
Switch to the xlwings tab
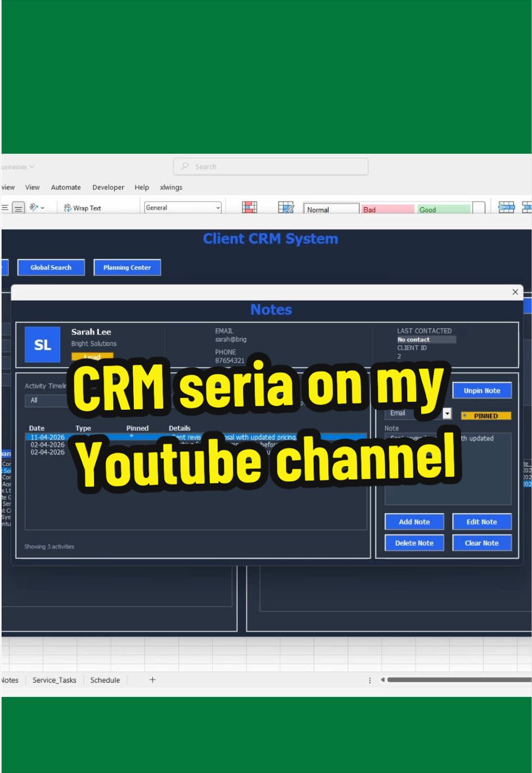[171, 187]
